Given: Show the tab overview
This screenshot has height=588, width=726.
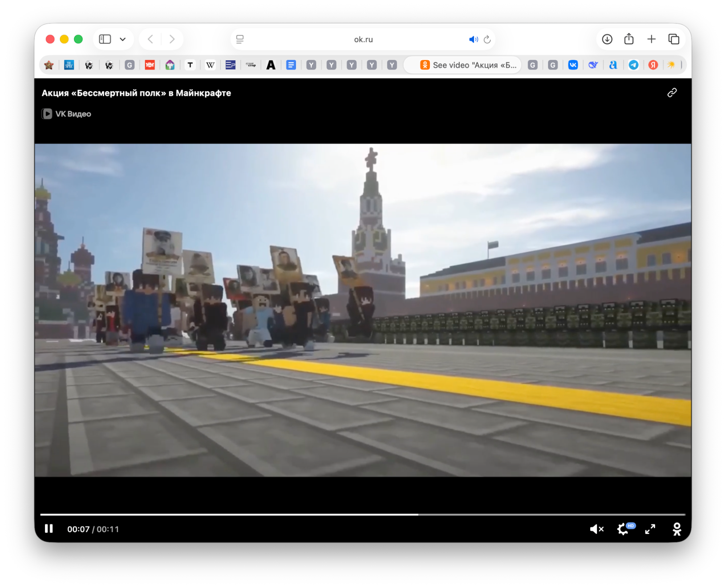Looking at the screenshot, I should pos(674,39).
